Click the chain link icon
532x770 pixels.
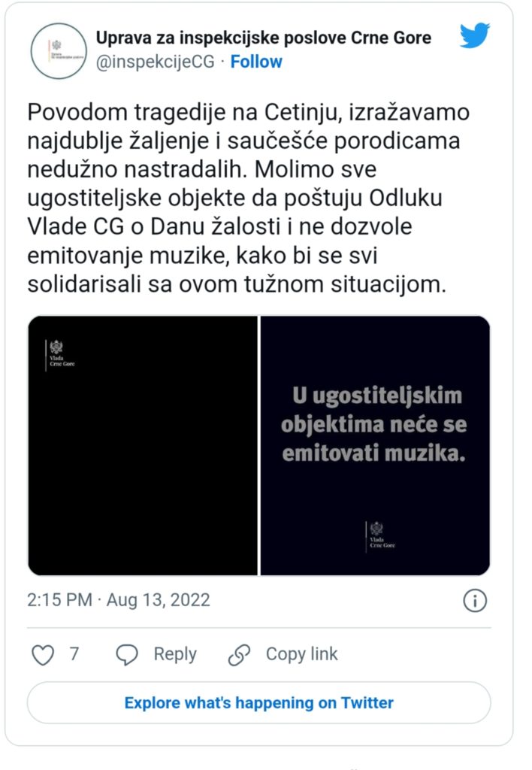point(239,655)
